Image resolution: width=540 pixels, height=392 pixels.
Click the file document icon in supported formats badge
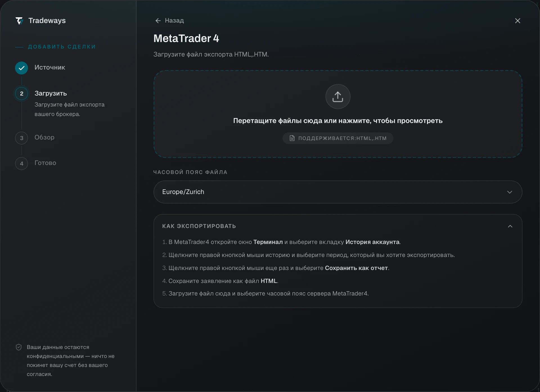click(x=292, y=138)
